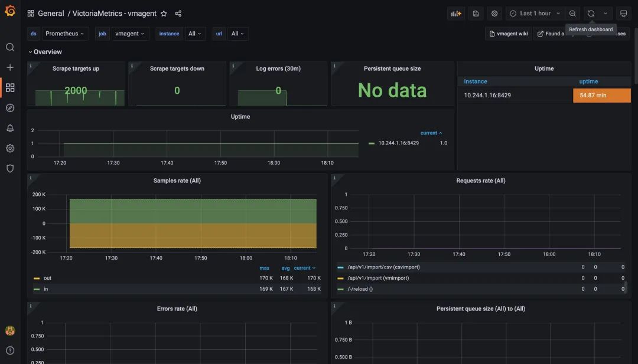Open the Alerting bell icon

10,128
